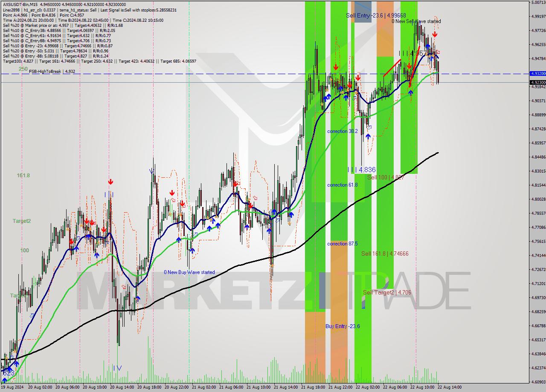Select the 'FSB-HighToBreak | 4.932' line label

tap(52, 72)
